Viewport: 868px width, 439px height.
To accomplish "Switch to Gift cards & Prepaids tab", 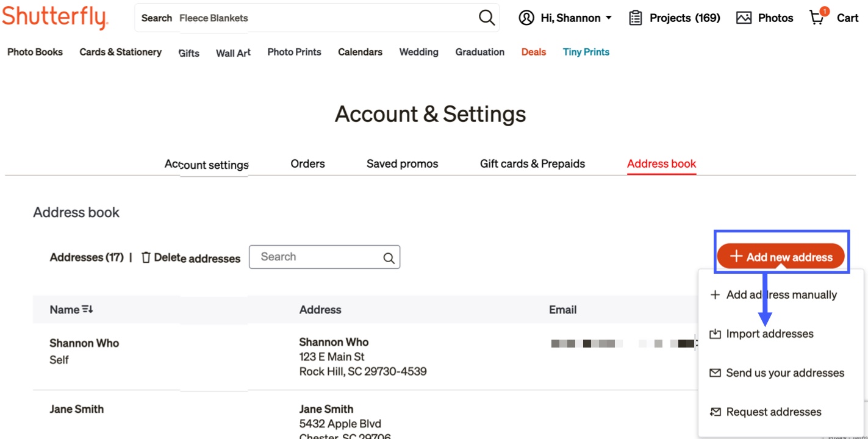I will pyautogui.click(x=533, y=163).
